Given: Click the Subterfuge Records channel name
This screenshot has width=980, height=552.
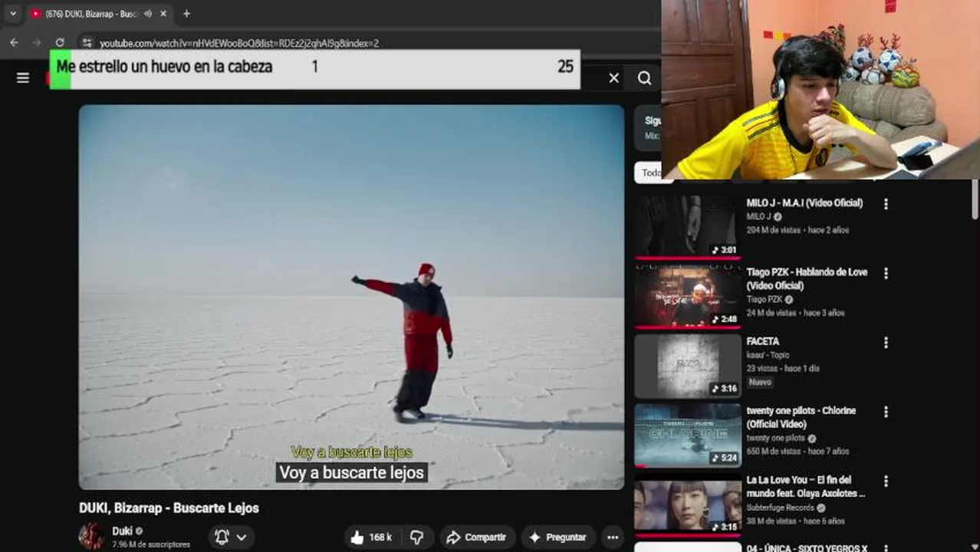Looking at the screenshot, I should [781, 508].
